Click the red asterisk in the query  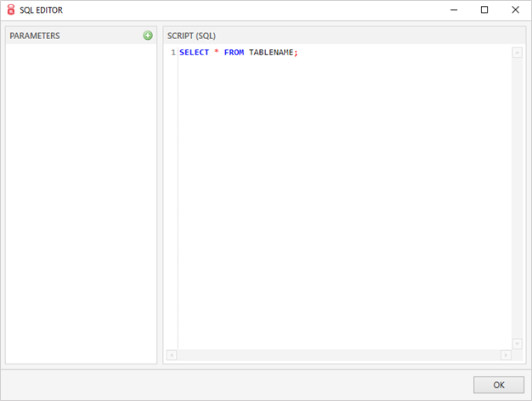pyautogui.click(x=217, y=53)
